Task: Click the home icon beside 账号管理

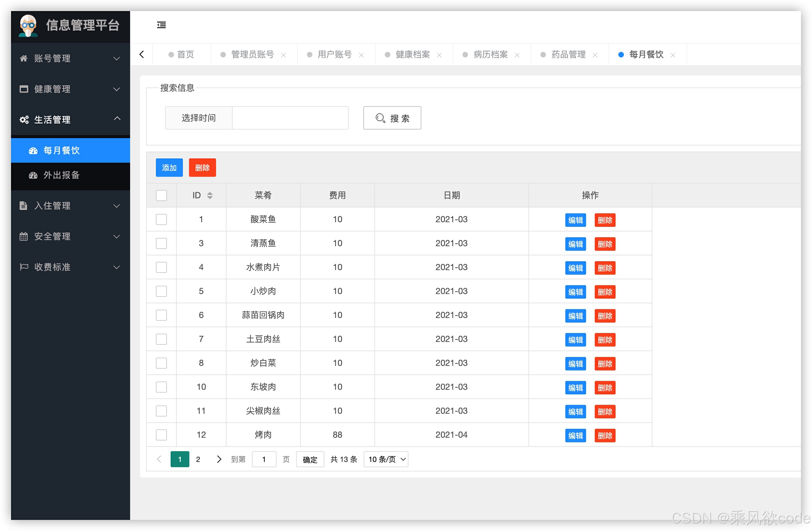Action: click(x=23, y=58)
